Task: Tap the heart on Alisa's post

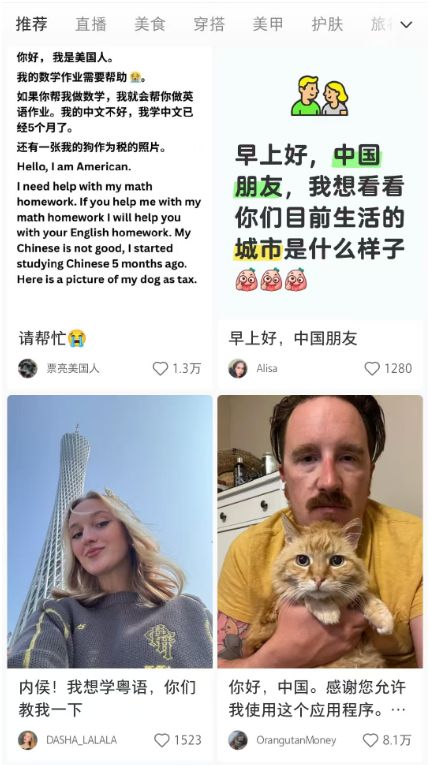Action: point(372,368)
